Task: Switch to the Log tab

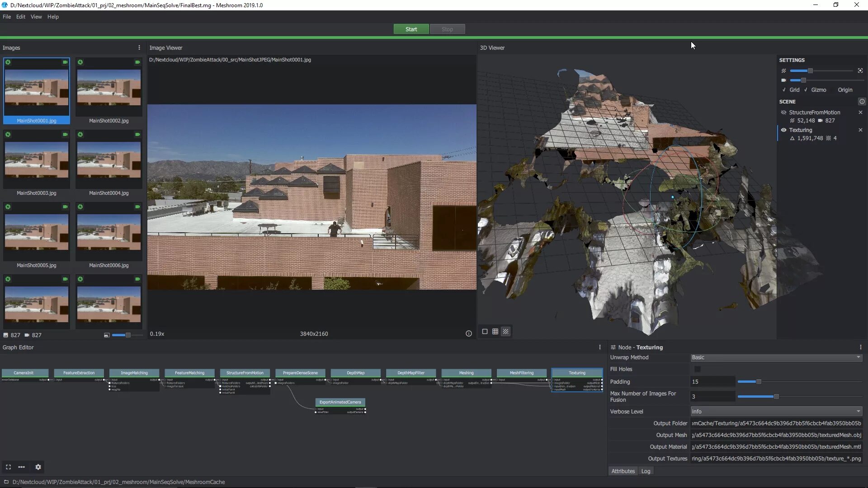Action: coord(645,471)
